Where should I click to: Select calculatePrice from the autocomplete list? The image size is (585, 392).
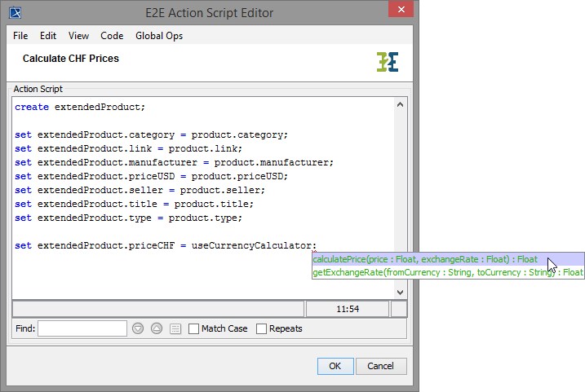[x=424, y=259]
